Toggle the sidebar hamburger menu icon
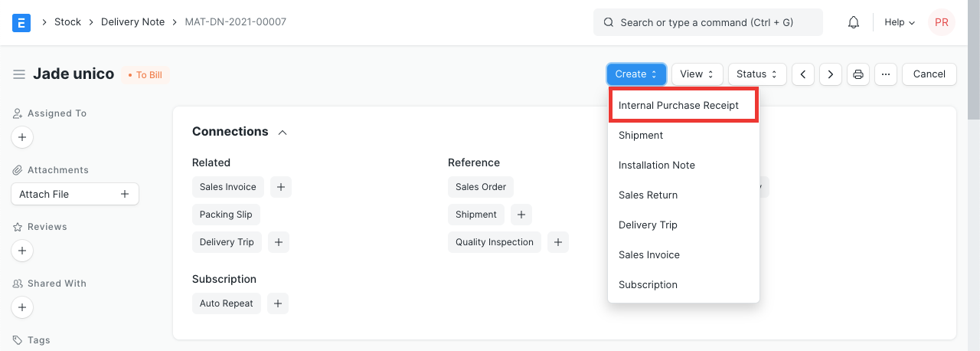This screenshot has width=980, height=351. coord(19,74)
